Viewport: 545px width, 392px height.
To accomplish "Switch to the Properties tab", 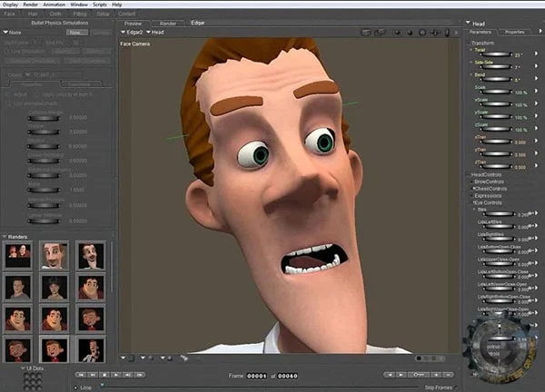I will (x=514, y=32).
